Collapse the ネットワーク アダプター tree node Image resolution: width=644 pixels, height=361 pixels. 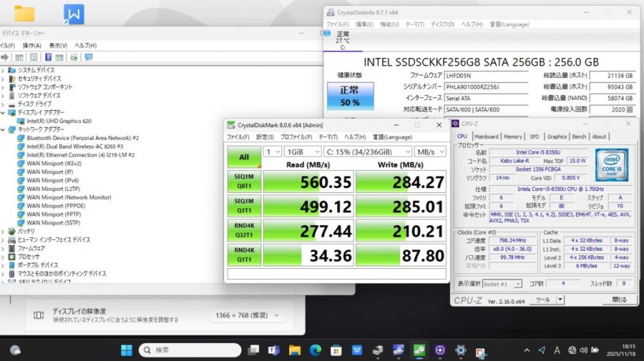pos(3,130)
